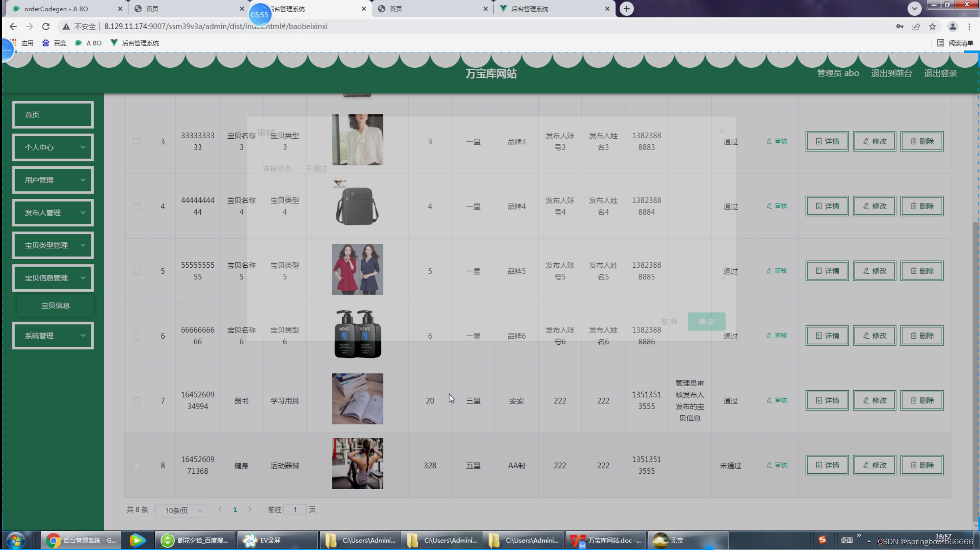Click the 退出登录 link
This screenshot has height=550, width=980.
pyautogui.click(x=940, y=73)
